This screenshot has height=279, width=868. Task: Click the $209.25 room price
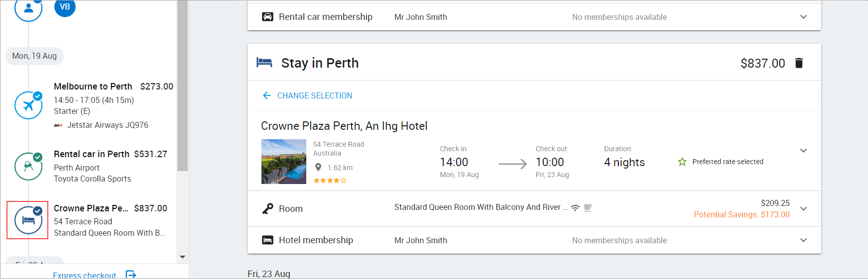(775, 203)
